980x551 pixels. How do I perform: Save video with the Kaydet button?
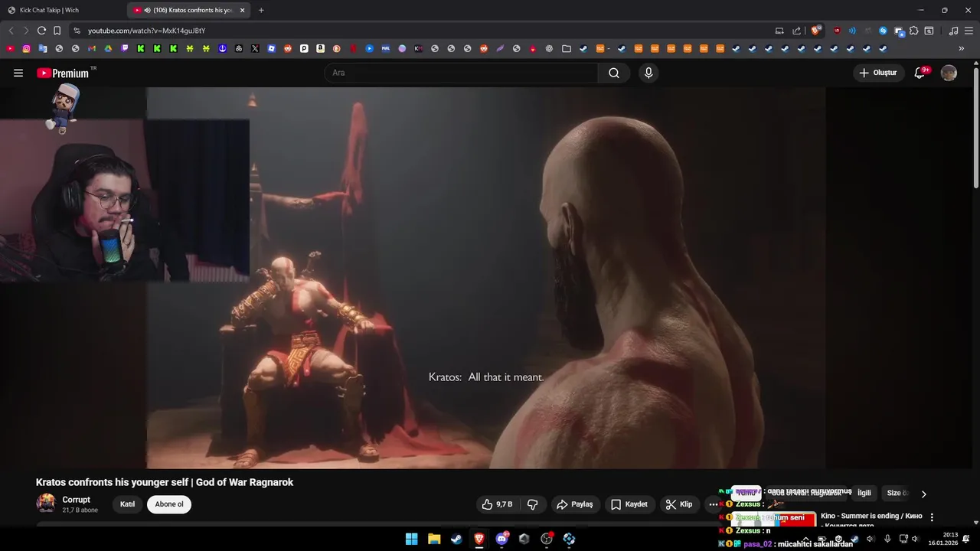[629, 504]
